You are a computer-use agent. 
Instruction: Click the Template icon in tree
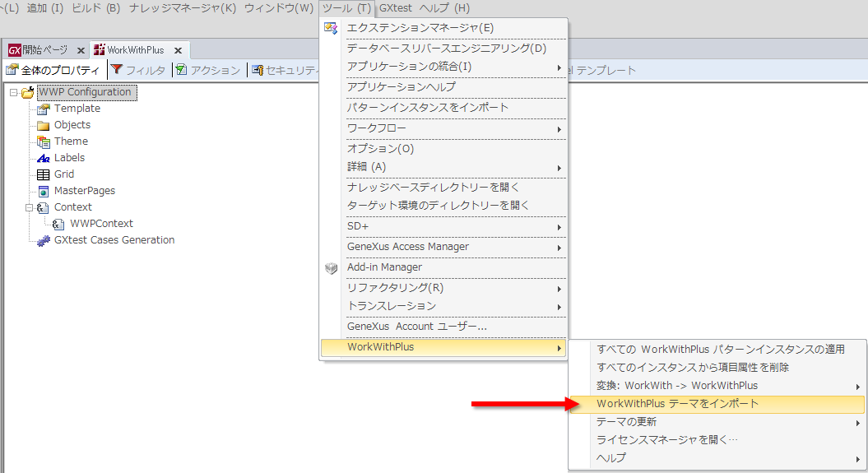(44, 109)
